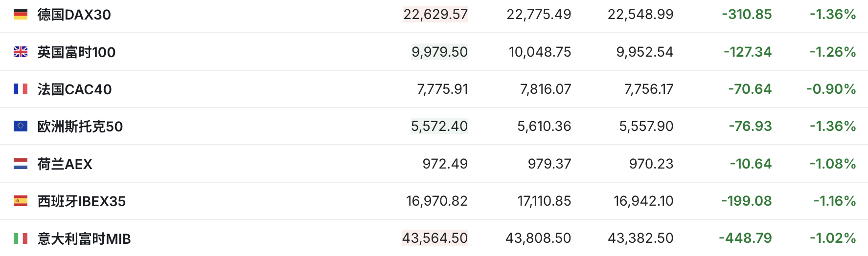Click the French flag icon

point(21,89)
